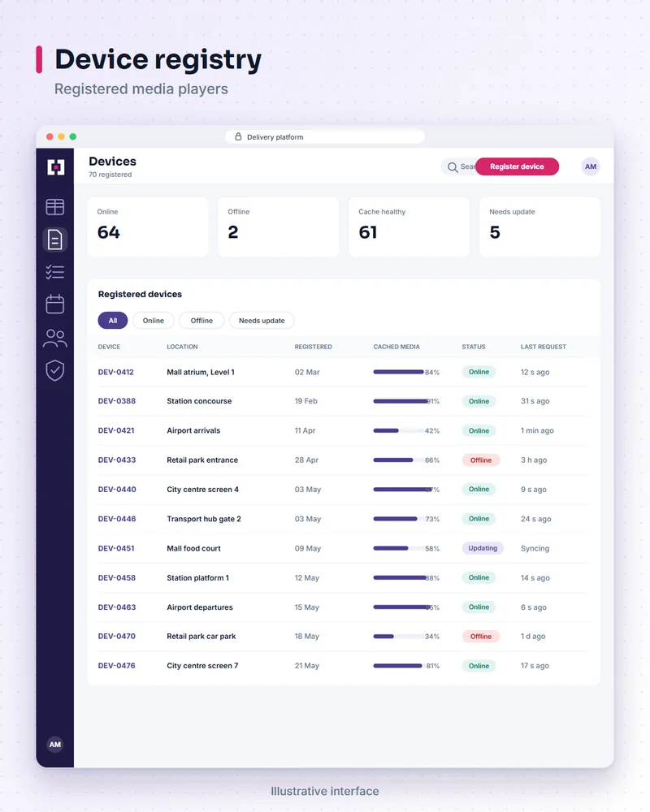Select the Needs update filter tab

click(x=262, y=321)
